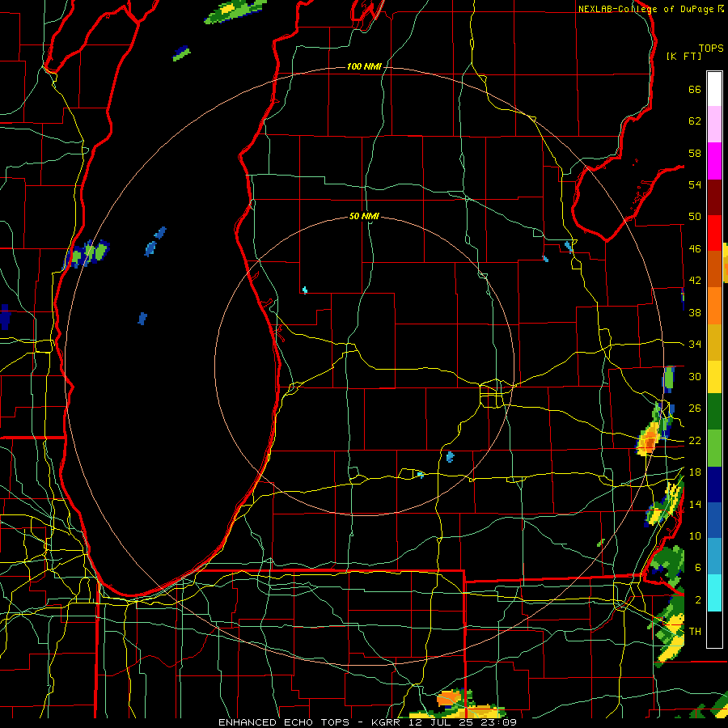
Task: Click the green echo cluster on Lake Michigan's west shore
Action: click(x=87, y=253)
